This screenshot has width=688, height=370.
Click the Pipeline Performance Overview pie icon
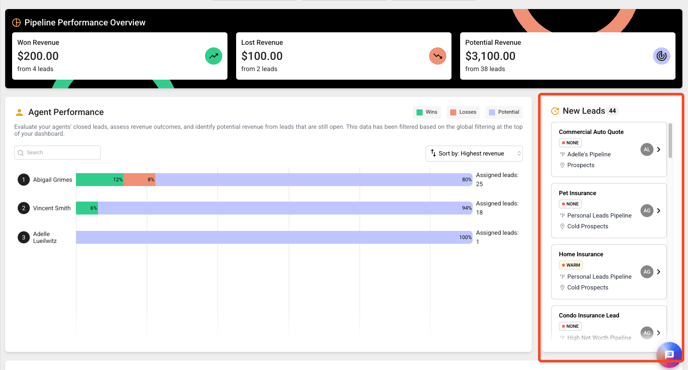pyautogui.click(x=16, y=22)
